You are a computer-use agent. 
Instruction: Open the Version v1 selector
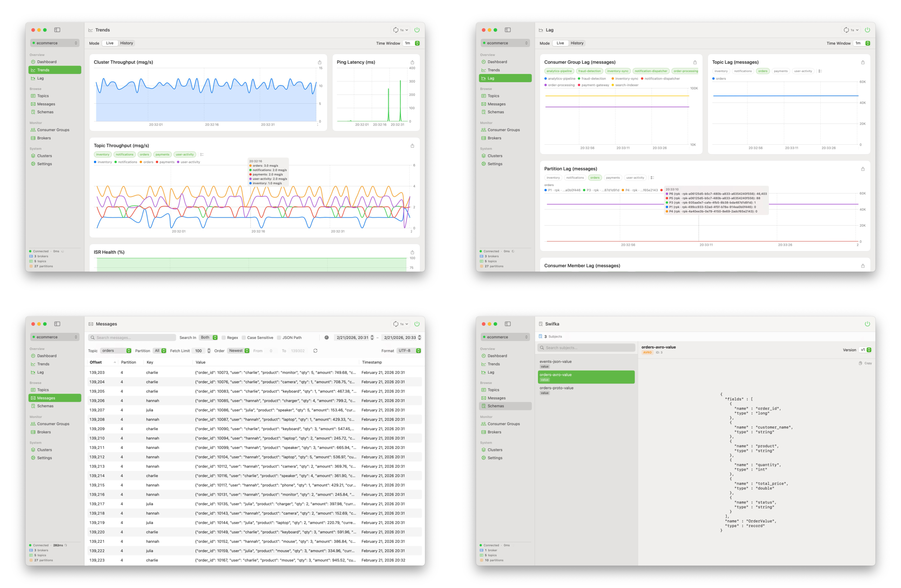(865, 350)
